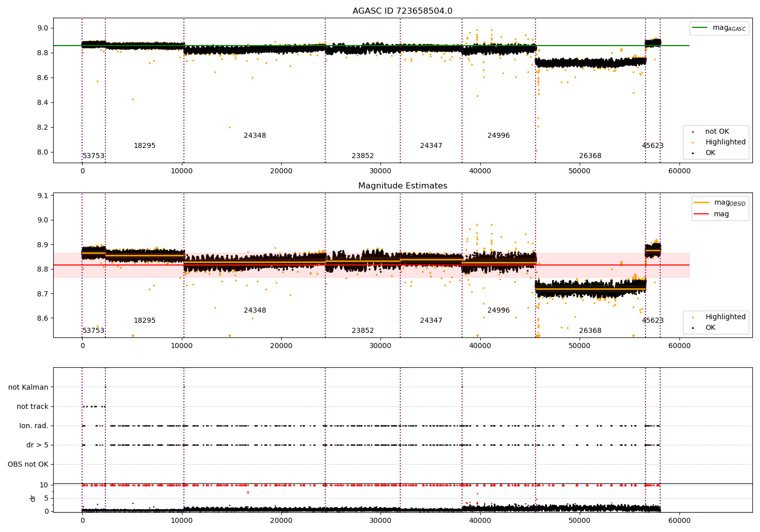The width and height of the screenshot is (760, 532).
Task: Click obsid label 26368 in AGASC ID plot
Action: pos(590,156)
